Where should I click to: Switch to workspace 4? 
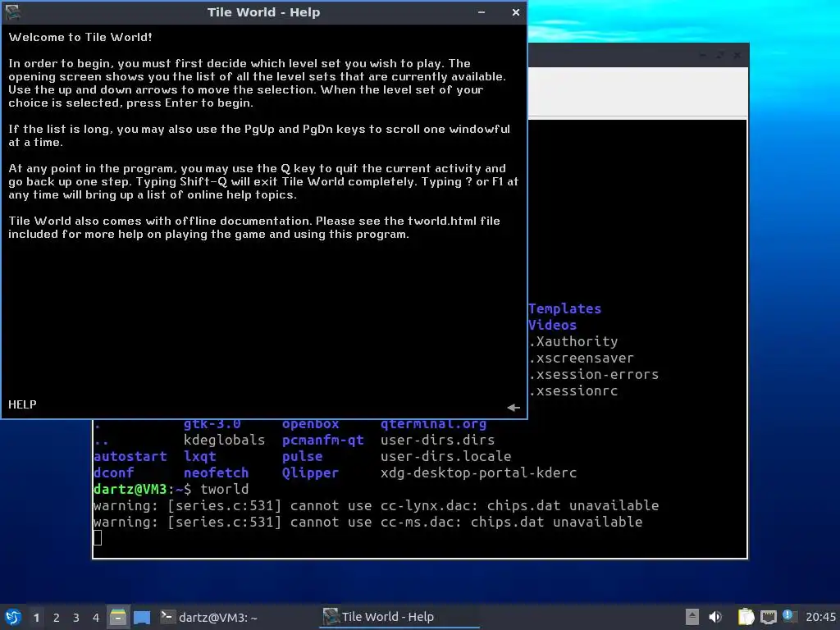coord(96,618)
